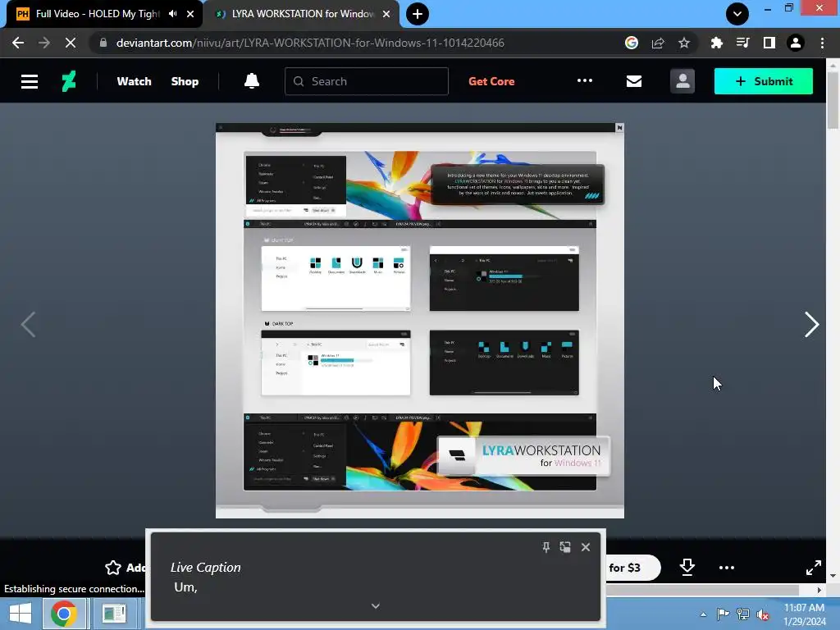
Task: Open the Get Core link
Action: pyautogui.click(x=491, y=81)
